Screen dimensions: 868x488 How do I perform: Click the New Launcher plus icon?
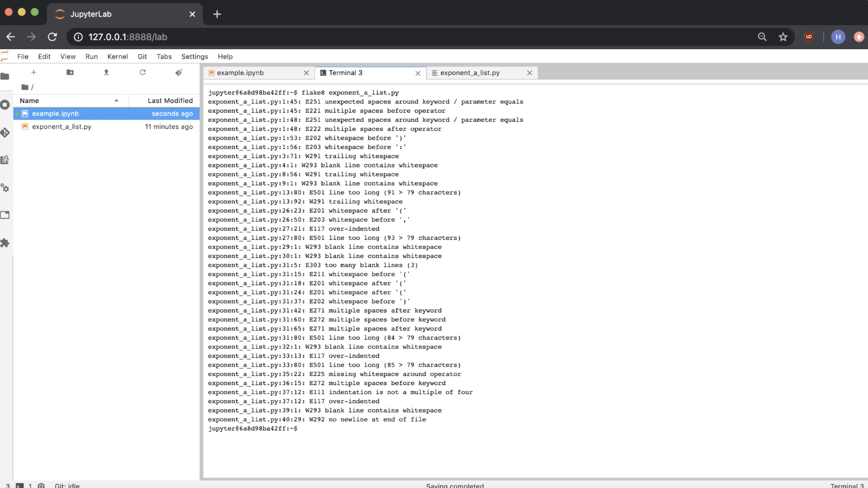point(34,72)
